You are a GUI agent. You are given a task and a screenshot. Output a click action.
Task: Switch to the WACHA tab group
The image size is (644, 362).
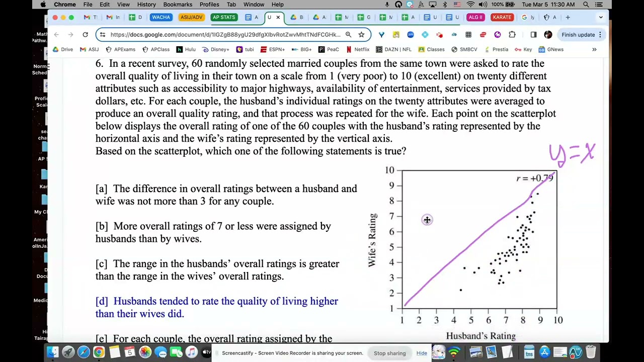[x=161, y=17]
